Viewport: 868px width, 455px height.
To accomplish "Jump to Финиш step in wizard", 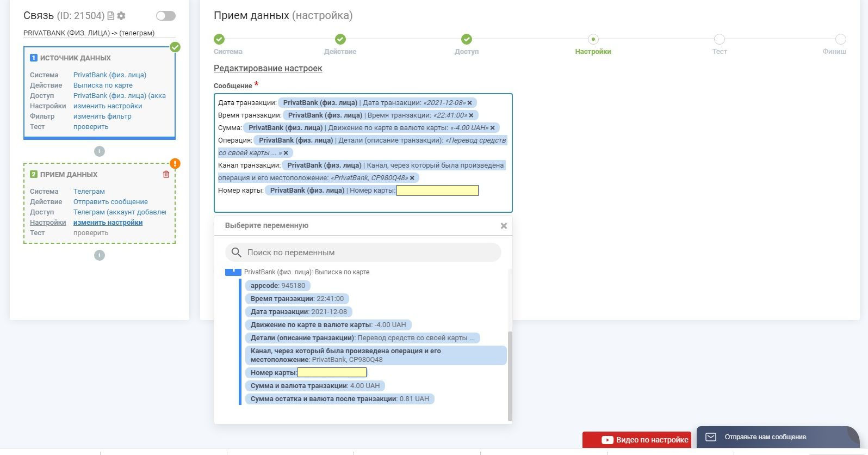I will 841,39.
